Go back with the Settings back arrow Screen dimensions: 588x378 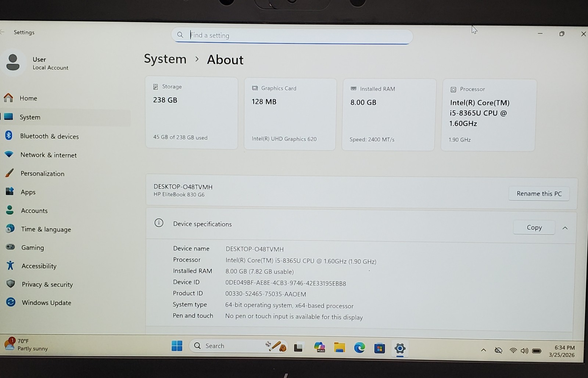point(2,32)
